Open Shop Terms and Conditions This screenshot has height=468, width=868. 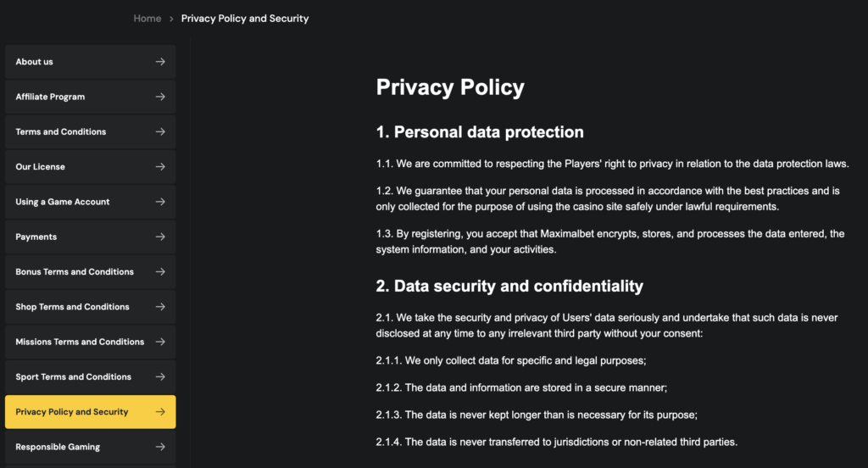click(90, 307)
